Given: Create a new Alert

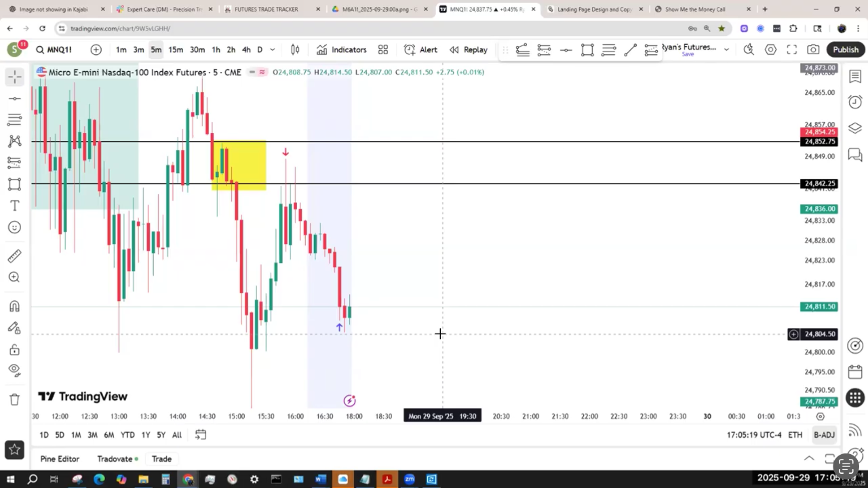Looking at the screenshot, I should coord(420,49).
